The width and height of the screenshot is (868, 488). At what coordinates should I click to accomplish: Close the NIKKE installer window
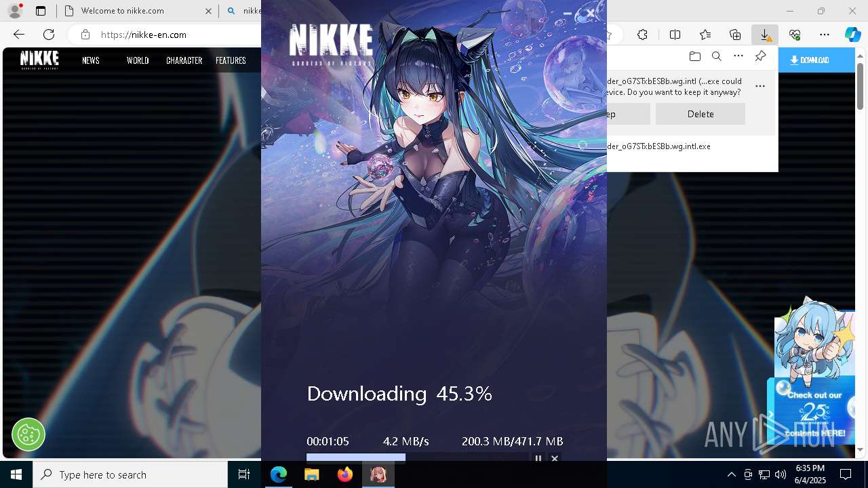[591, 13]
